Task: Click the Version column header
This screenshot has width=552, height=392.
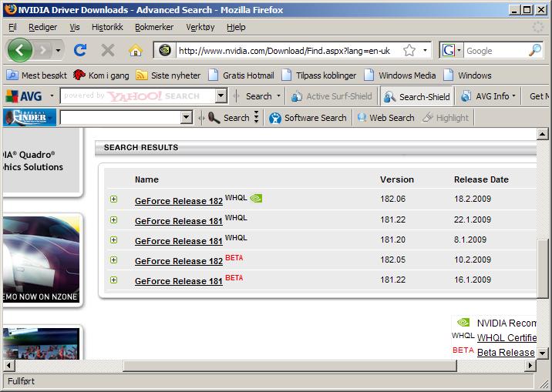Action: pos(397,179)
